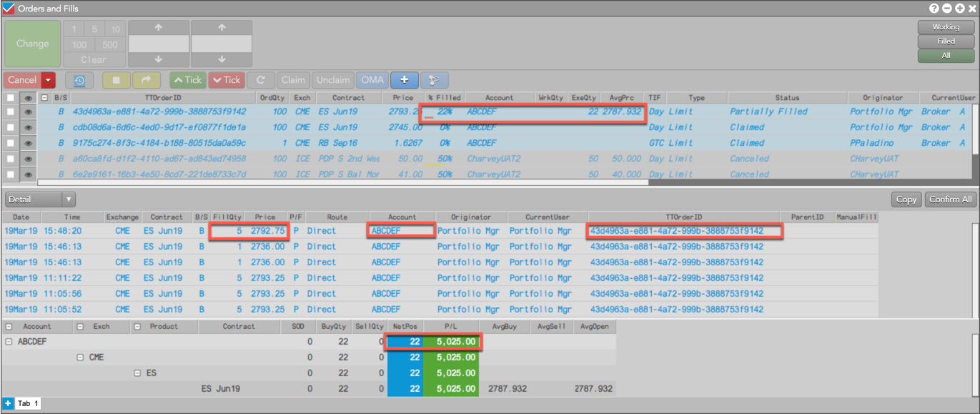
Task: Sort by TTOrderID column header in orders
Action: [164, 97]
